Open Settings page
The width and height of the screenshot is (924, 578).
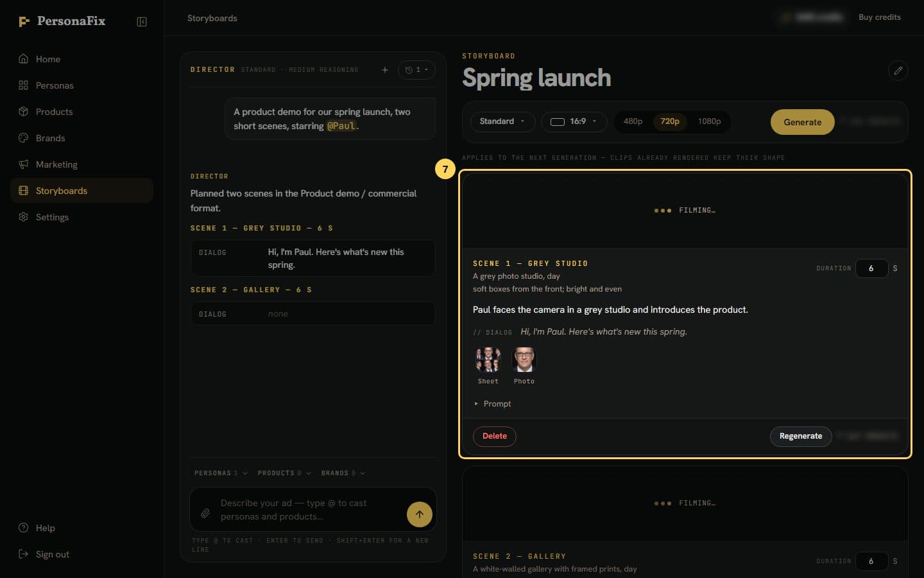[x=81, y=217]
